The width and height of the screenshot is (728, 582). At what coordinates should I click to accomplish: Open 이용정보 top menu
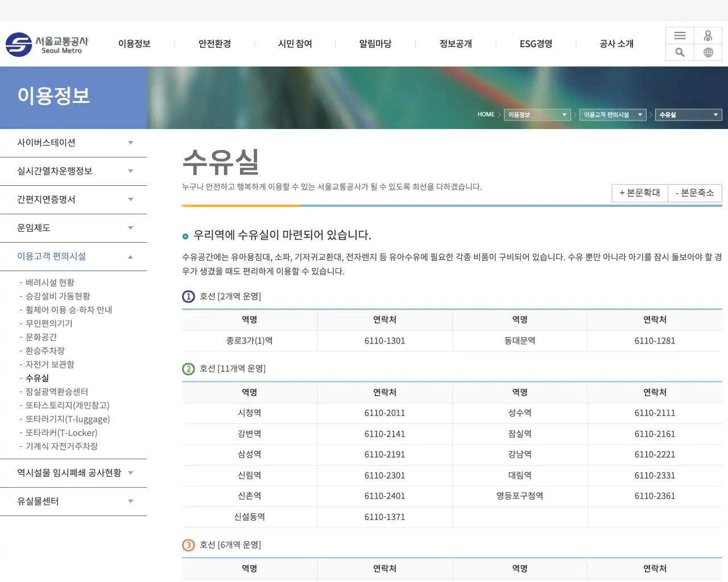point(134,44)
